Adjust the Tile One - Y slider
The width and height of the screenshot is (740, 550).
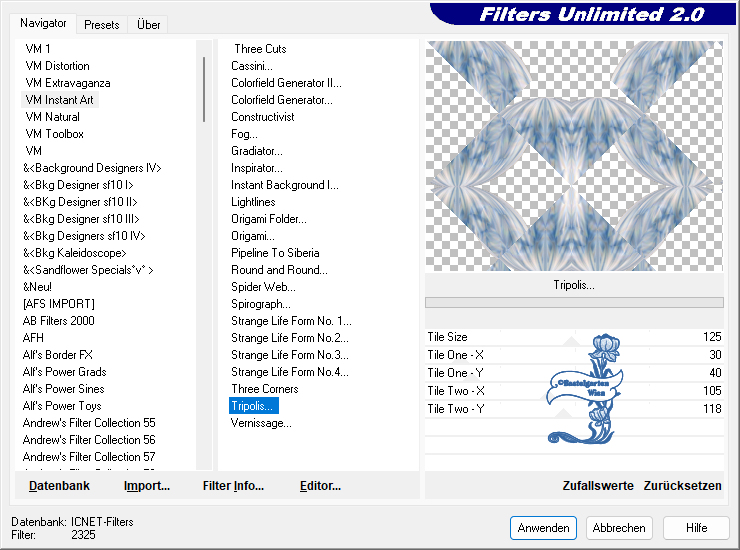tap(574, 373)
